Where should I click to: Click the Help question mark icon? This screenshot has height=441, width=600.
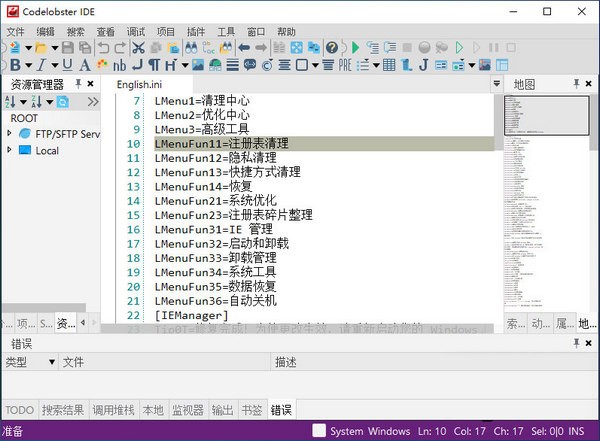click(331, 47)
